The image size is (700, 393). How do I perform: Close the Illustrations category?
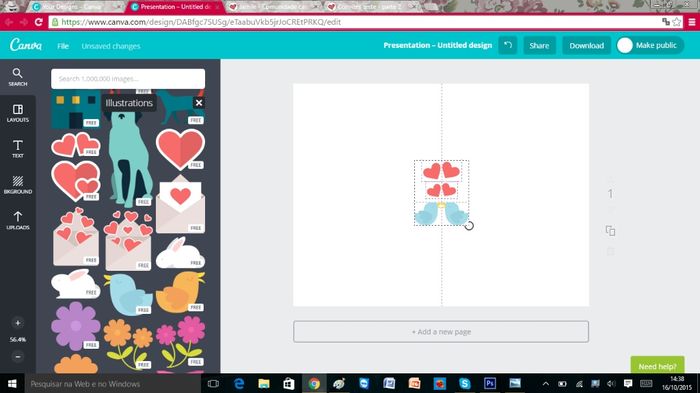(x=199, y=103)
